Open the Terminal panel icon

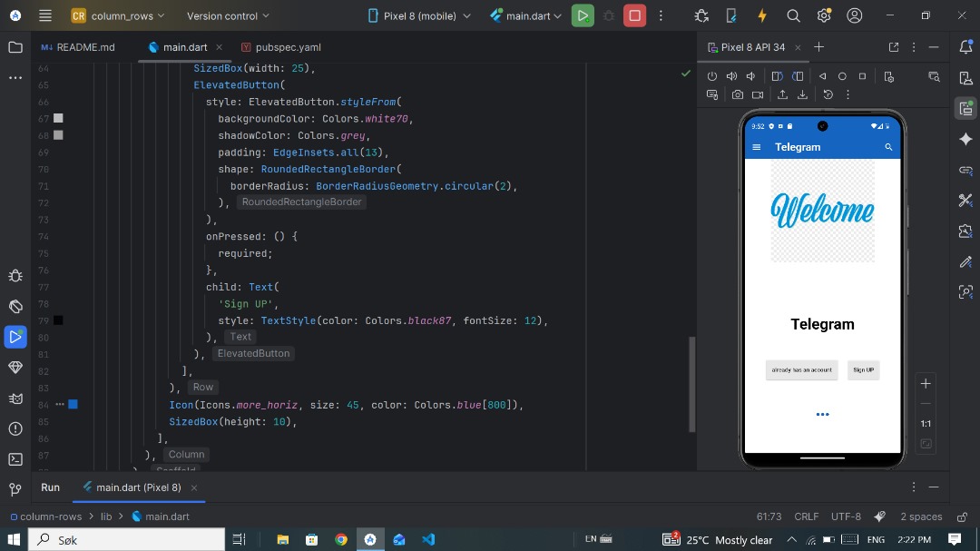coord(15,458)
